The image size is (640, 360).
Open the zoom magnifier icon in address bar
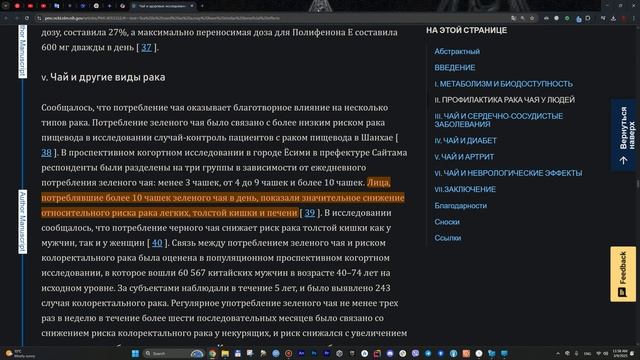[x=523, y=18]
